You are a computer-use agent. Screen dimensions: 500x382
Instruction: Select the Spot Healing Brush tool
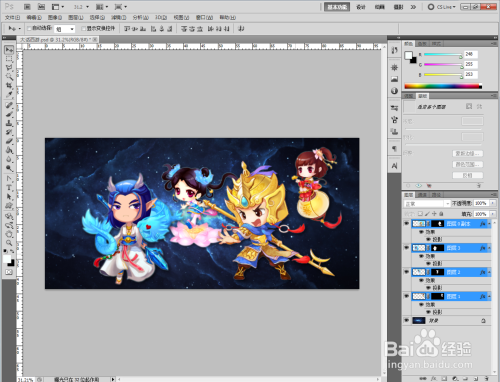pyautogui.click(x=9, y=105)
